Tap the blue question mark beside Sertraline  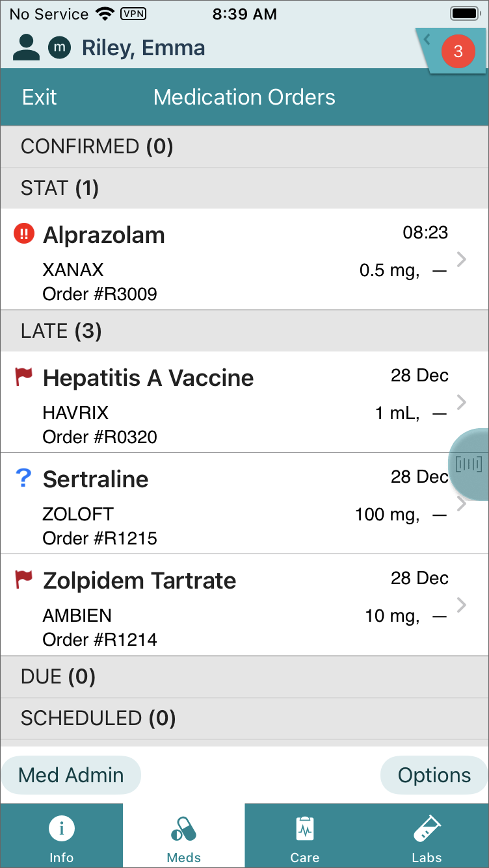(23, 479)
